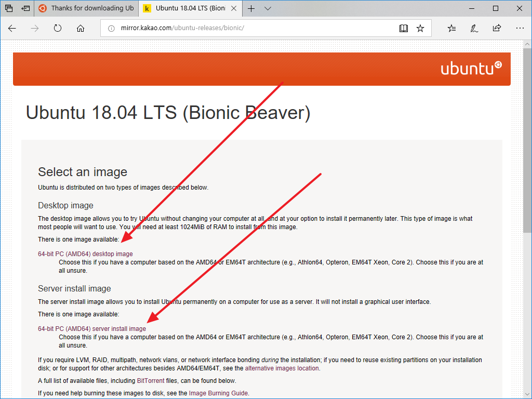Screen dimensions: 532x399
Task: Open the home page
Action: click(x=81, y=28)
